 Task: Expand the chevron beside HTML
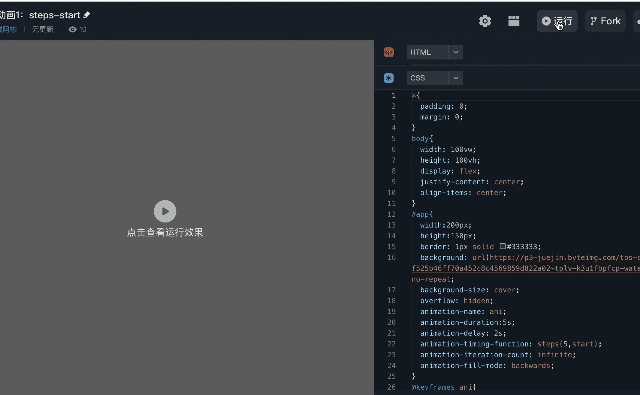456,52
